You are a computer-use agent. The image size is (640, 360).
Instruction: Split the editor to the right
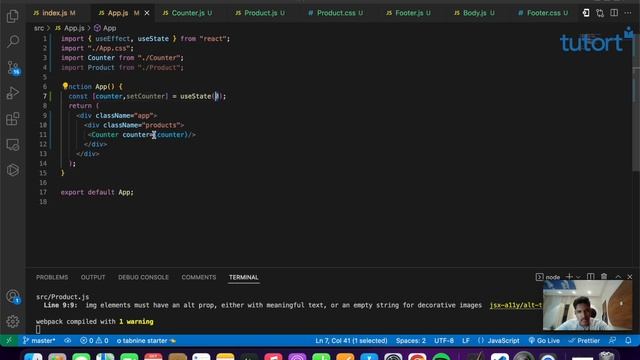coord(614,13)
